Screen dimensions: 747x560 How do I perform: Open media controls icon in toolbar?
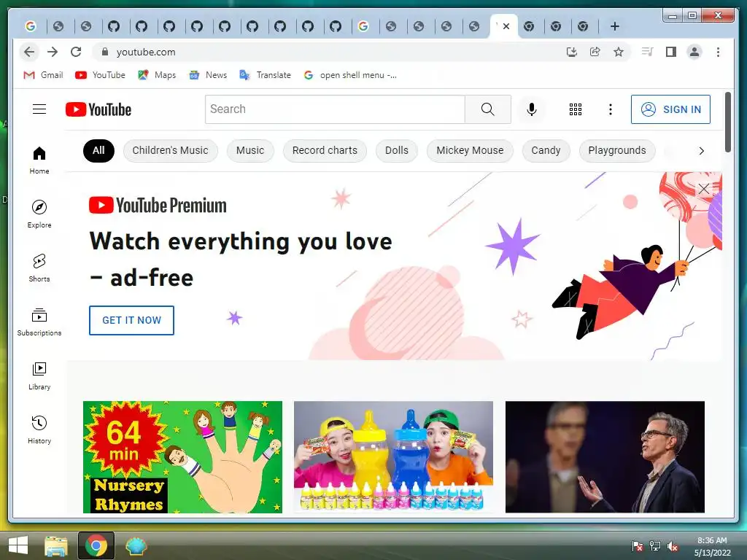(x=648, y=52)
